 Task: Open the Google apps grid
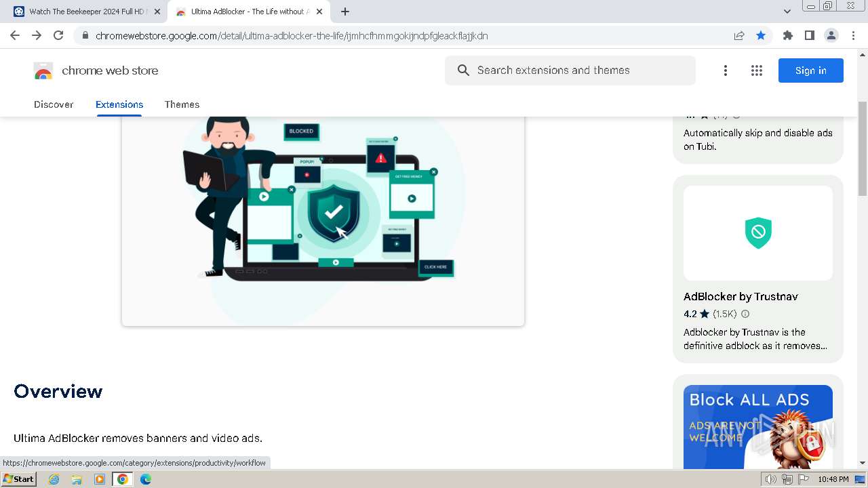coord(757,70)
